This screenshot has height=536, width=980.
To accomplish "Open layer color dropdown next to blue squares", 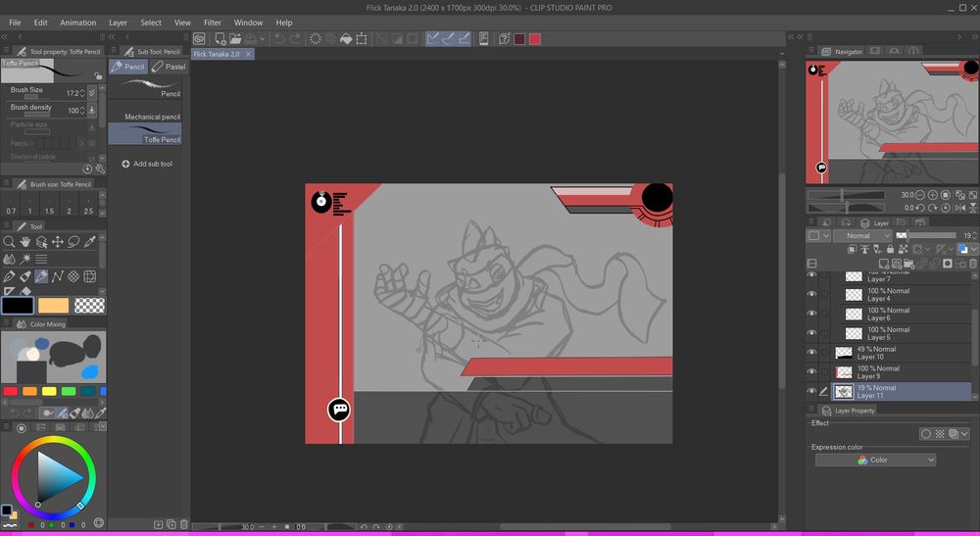I will (x=974, y=249).
